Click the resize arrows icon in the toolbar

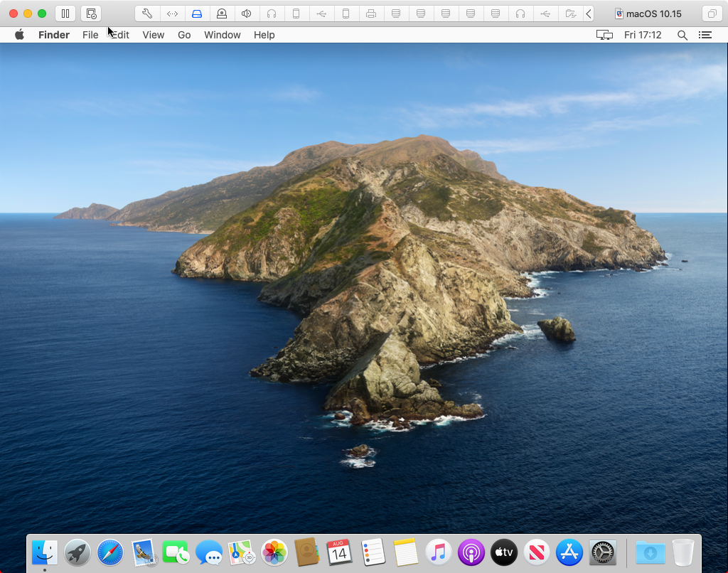pos(171,13)
